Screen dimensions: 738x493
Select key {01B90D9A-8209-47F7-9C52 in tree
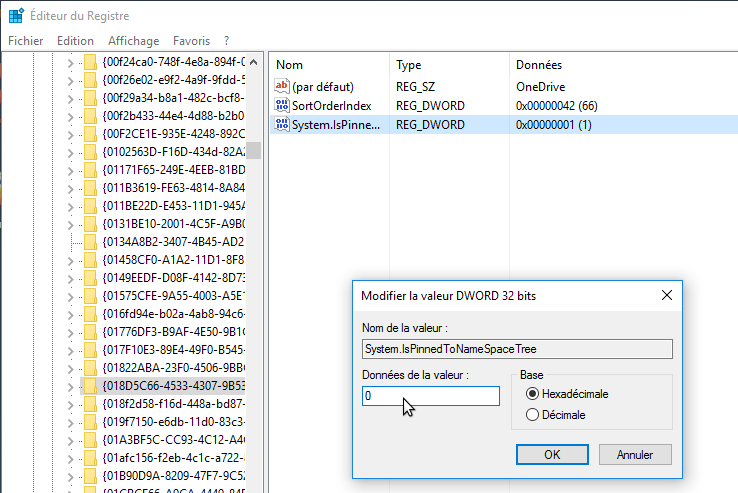coord(174,476)
